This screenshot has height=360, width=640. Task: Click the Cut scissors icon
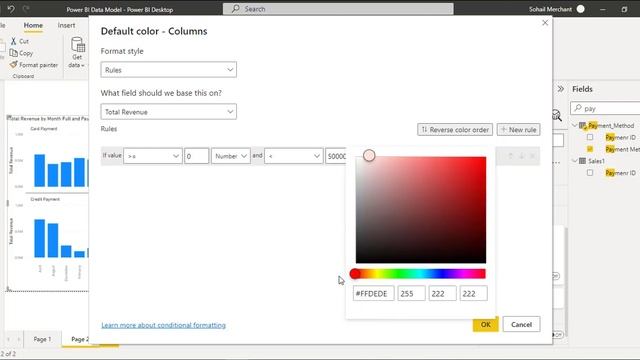(x=13, y=41)
